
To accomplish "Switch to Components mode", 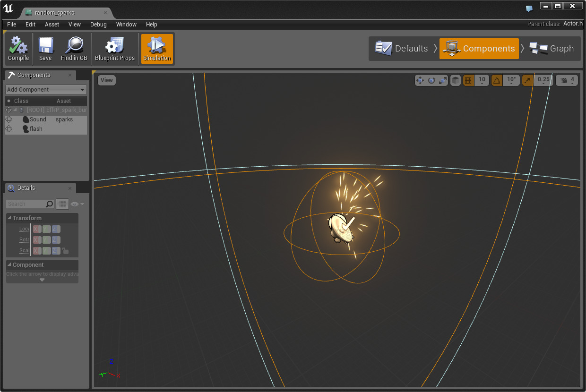I will point(479,49).
